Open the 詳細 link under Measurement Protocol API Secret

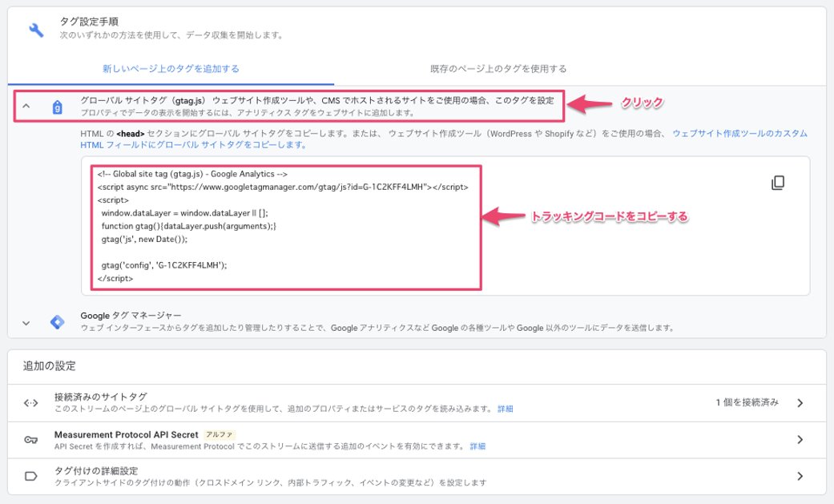(x=477, y=446)
